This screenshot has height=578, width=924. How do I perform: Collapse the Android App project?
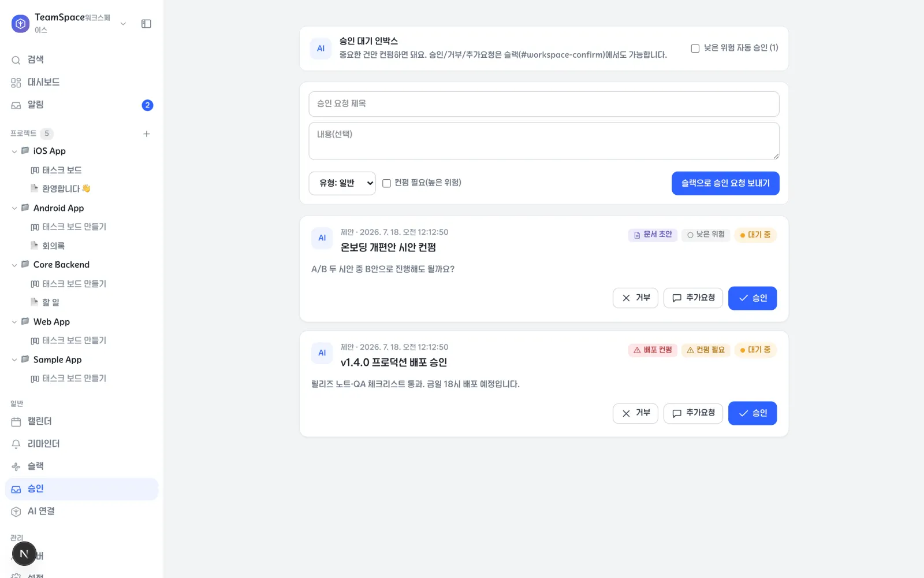(x=14, y=208)
